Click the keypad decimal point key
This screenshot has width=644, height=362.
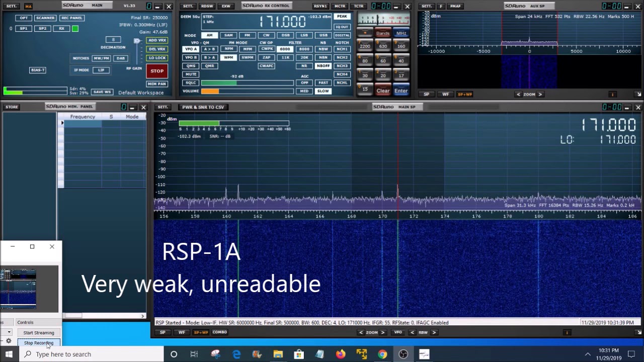click(365, 33)
